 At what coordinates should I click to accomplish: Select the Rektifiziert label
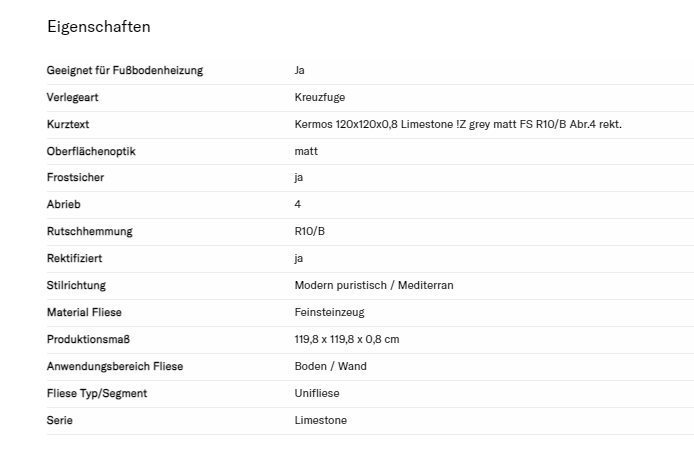[74, 259]
